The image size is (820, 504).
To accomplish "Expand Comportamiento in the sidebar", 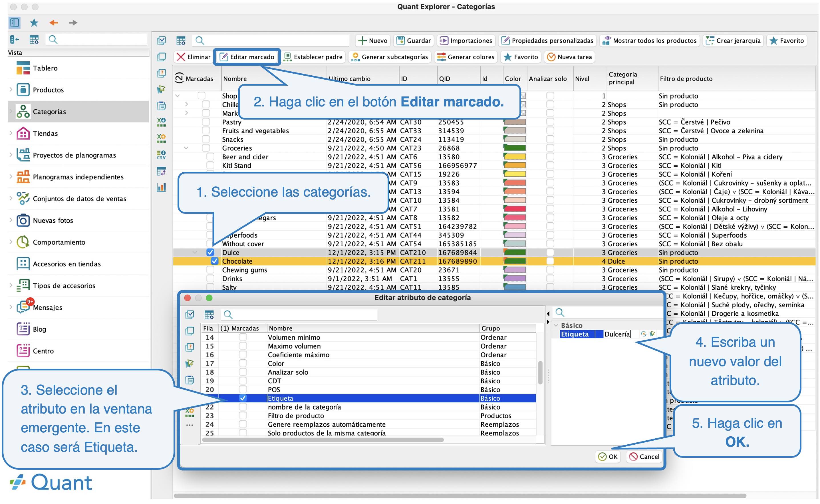I will pos(11,242).
